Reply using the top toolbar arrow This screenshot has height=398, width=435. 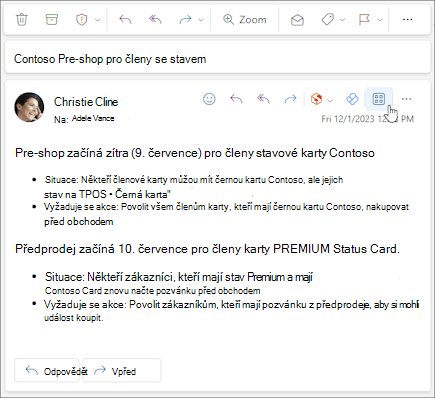(x=125, y=20)
